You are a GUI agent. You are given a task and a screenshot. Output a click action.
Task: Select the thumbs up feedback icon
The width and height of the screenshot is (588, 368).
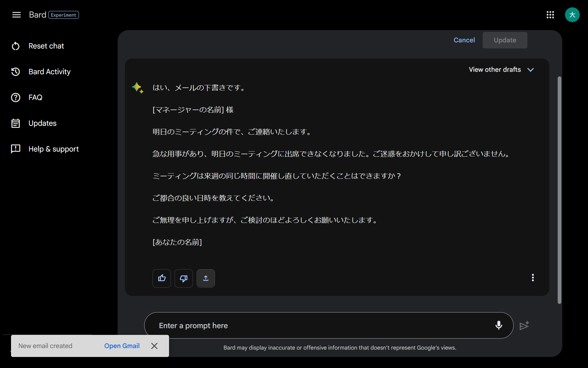(x=161, y=278)
